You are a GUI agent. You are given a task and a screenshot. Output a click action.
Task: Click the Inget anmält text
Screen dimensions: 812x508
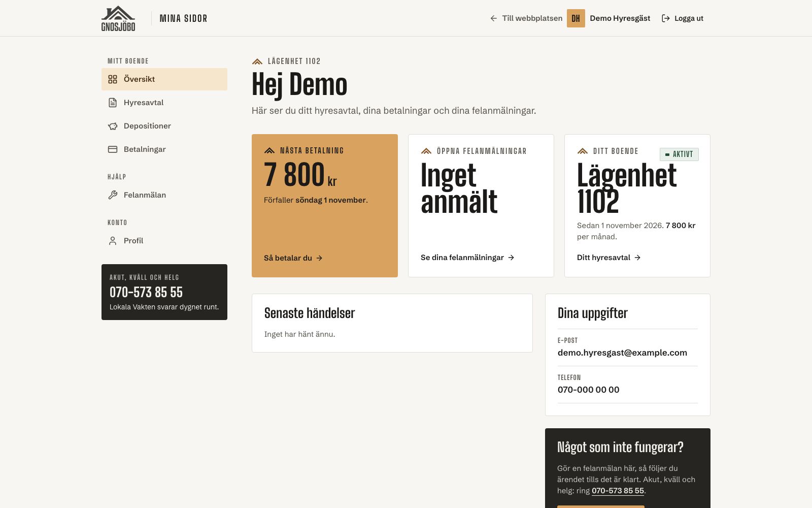click(x=459, y=188)
